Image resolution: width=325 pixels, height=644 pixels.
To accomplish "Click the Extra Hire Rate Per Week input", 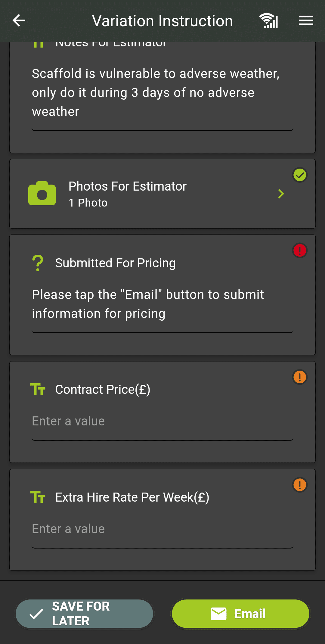I will (x=162, y=529).
